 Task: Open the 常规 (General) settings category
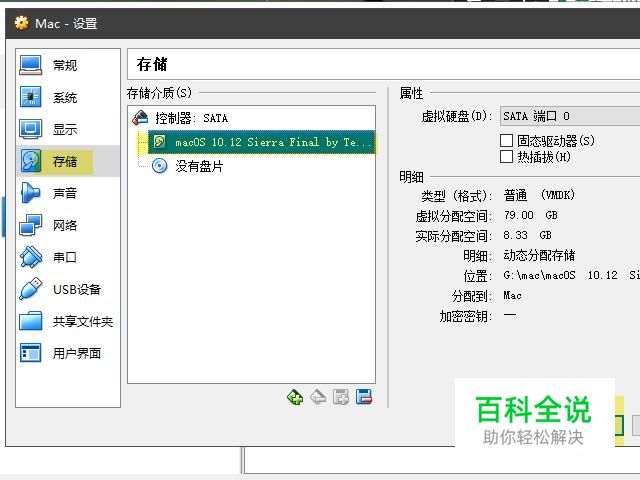(68, 65)
